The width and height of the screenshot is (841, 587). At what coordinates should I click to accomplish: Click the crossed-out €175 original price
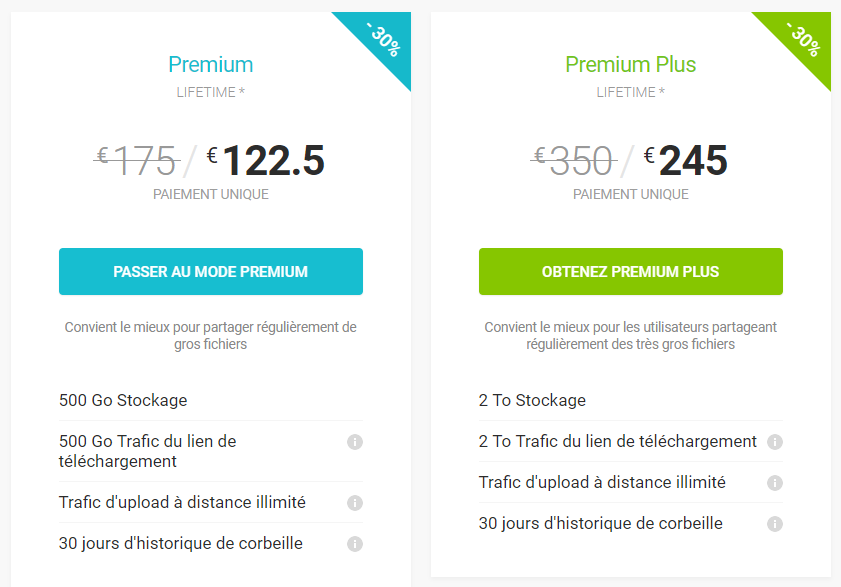tap(137, 160)
